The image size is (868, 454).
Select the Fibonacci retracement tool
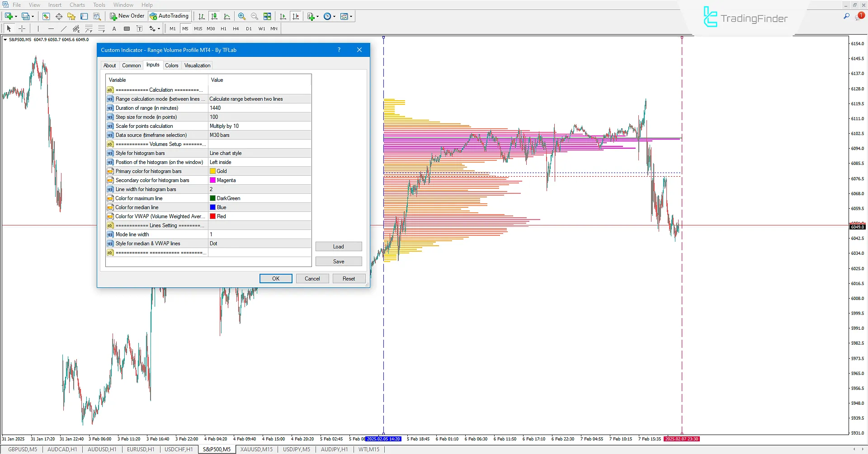(89, 28)
